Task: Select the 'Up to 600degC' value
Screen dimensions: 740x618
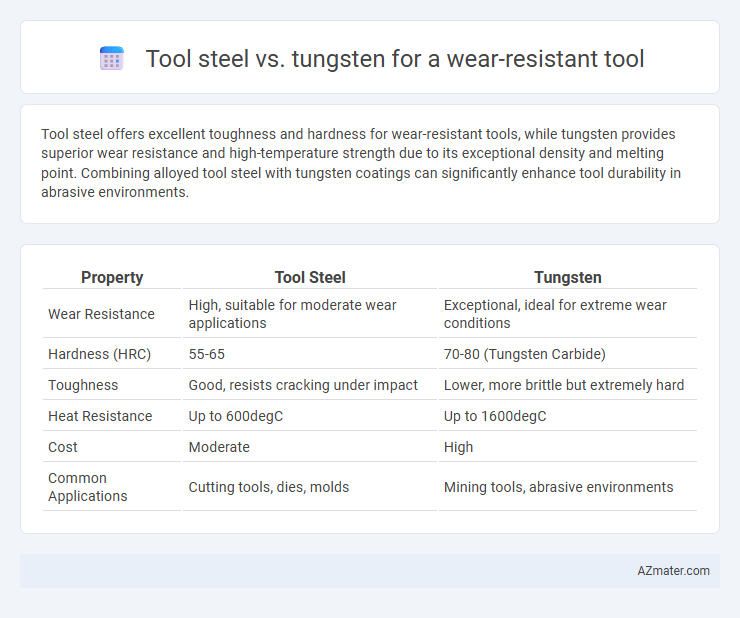Action: 235,416
